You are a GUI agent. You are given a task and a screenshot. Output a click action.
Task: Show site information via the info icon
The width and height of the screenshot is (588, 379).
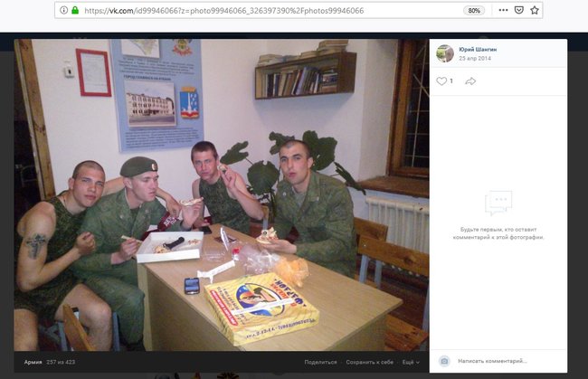coord(64,10)
